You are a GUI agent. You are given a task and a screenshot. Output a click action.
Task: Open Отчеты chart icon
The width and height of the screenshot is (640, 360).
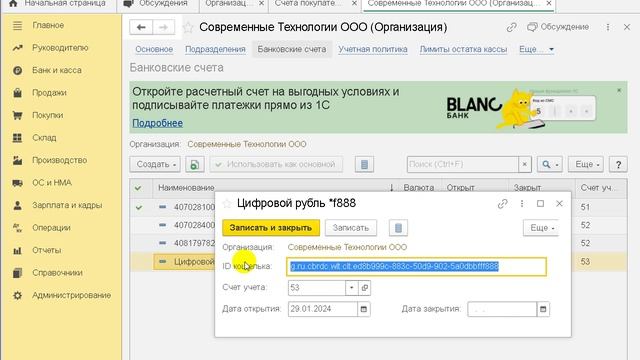pos(17,250)
